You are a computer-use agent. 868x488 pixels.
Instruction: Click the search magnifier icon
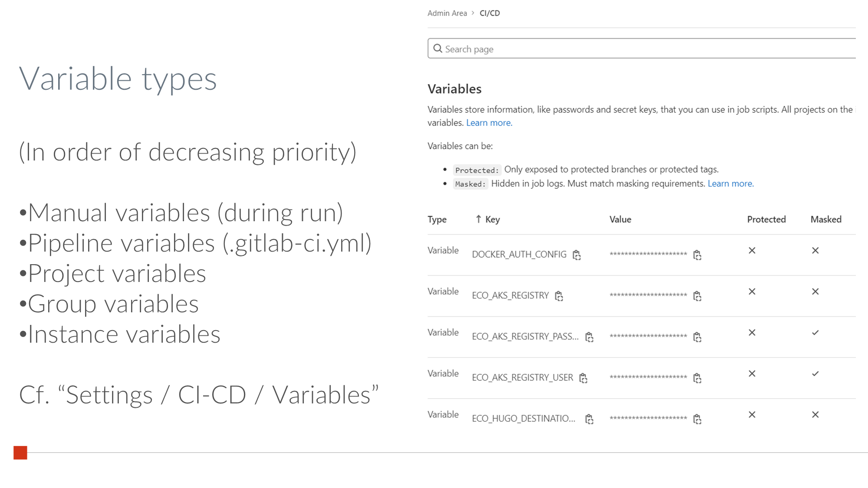[438, 49]
